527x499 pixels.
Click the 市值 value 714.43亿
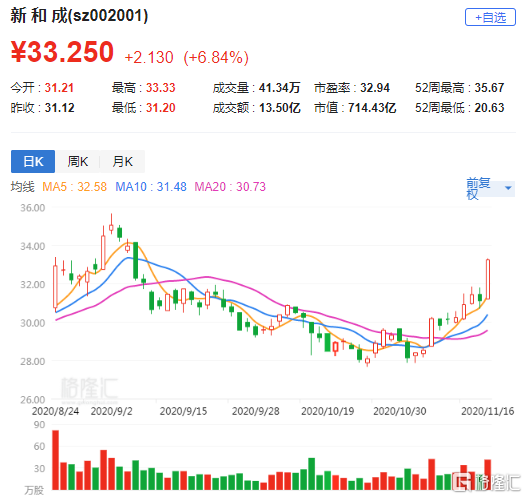pos(372,108)
